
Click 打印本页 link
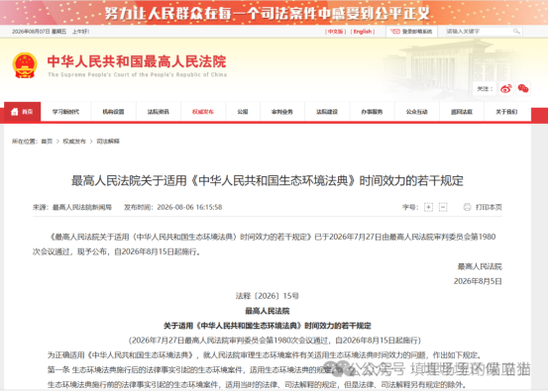[489, 207]
